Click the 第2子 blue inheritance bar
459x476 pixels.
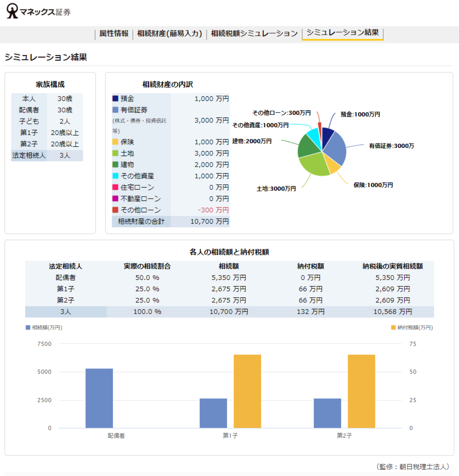(327, 413)
